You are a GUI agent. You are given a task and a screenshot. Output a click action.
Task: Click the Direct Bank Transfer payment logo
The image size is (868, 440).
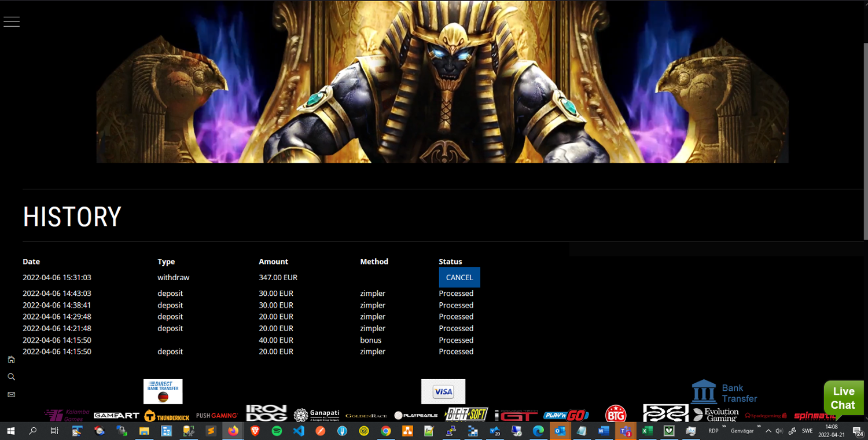(x=163, y=391)
